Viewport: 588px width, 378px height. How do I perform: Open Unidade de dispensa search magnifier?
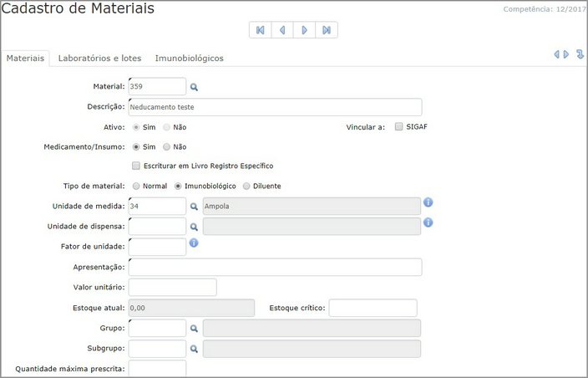pos(194,227)
